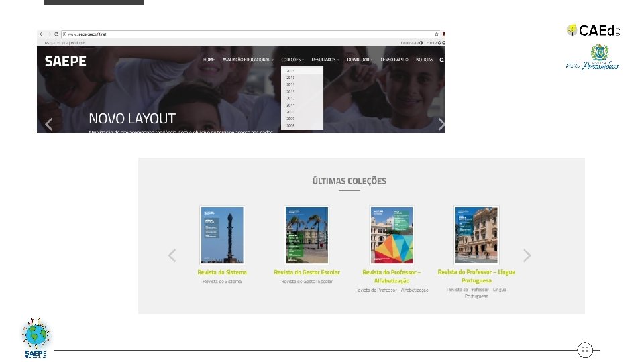Expand the Downloads menu
The image size is (644, 362).
(360, 60)
